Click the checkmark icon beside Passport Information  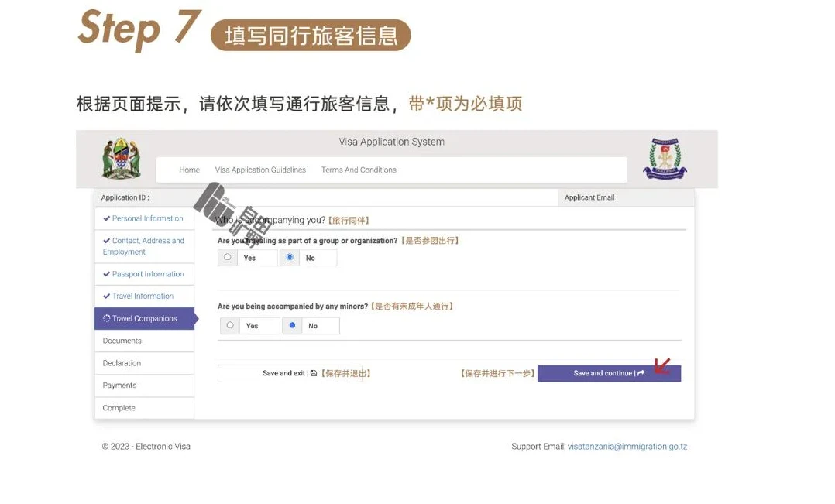pyautogui.click(x=107, y=274)
